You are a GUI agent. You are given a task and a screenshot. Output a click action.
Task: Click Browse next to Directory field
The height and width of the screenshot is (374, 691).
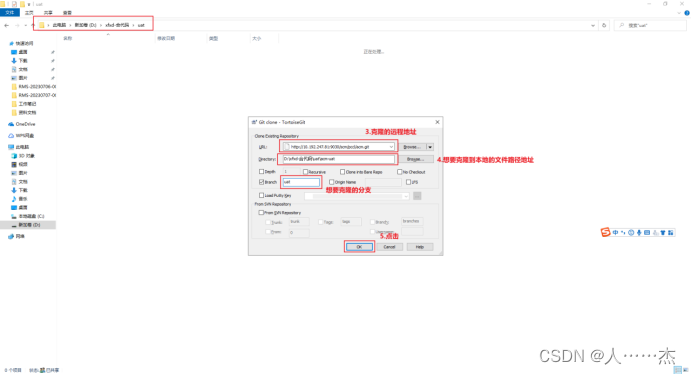(x=416, y=159)
